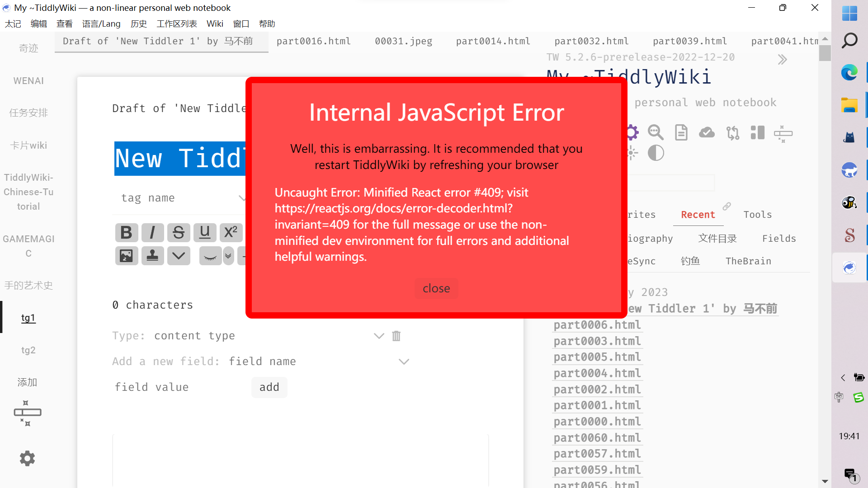Click the add field button

click(269, 387)
